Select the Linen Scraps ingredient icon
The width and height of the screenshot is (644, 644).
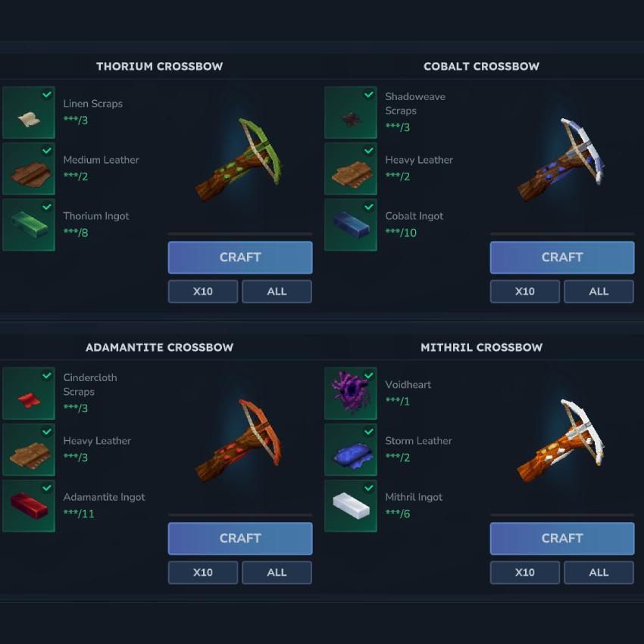point(29,113)
